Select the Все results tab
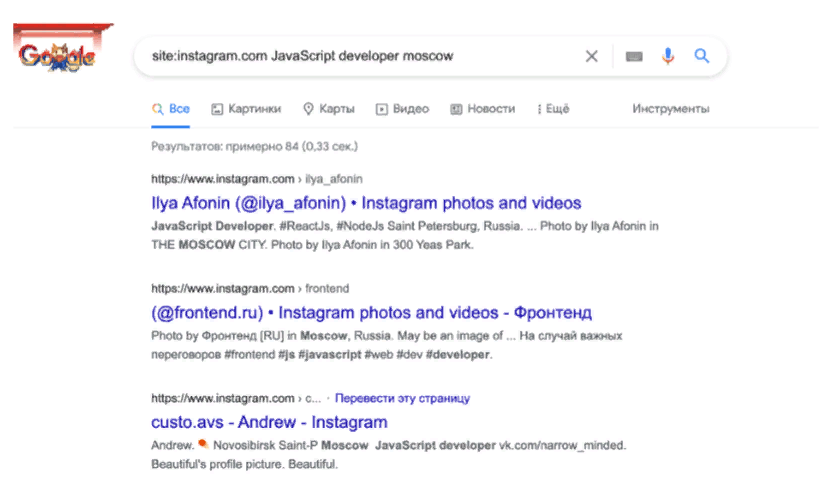This screenshot has height=499, width=825. (x=171, y=109)
